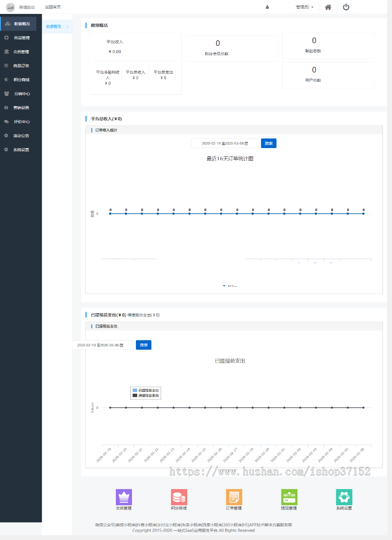The width and height of the screenshot is (392, 540).
Task: Toggle 待提现总支出 legend series
Action: [145, 395]
